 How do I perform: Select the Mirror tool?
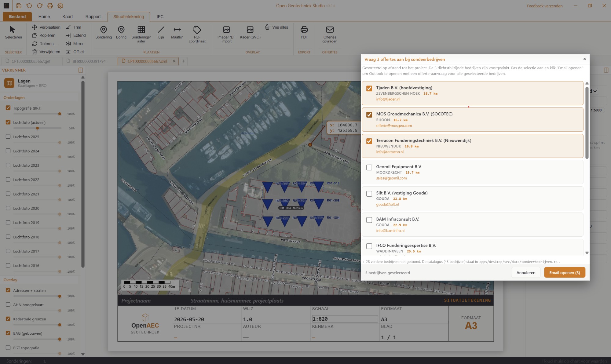[75, 44]
